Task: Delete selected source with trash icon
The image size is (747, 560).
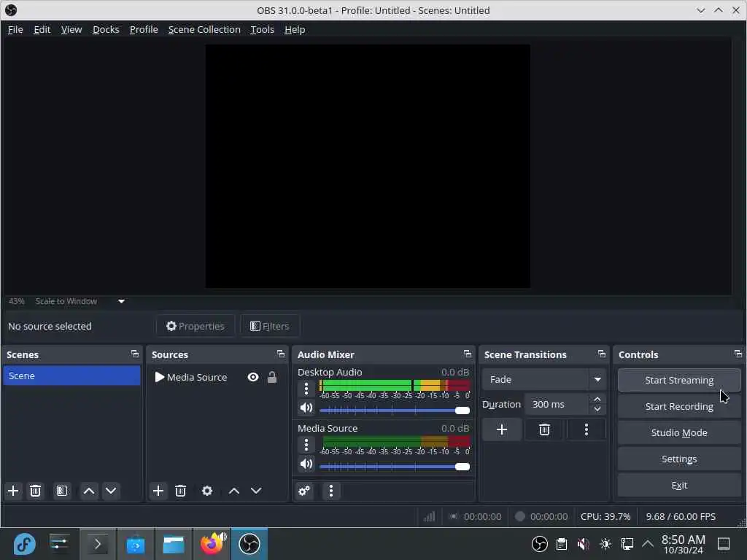Action: (x=181, y=491)
